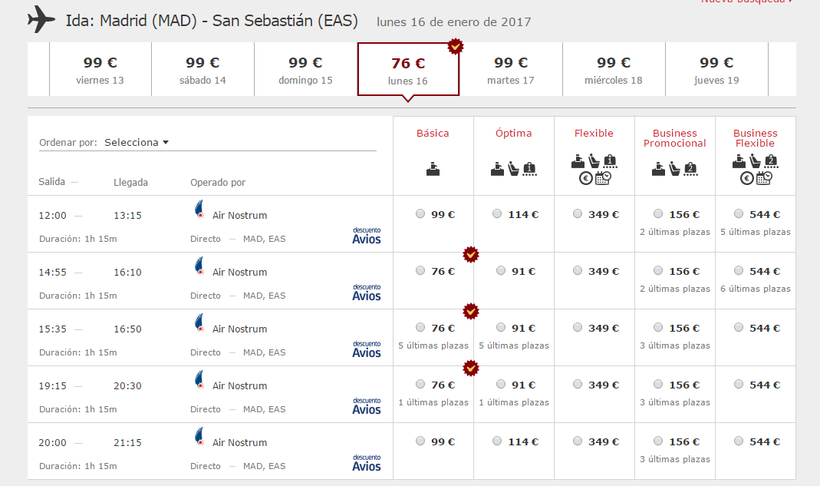Image resolution: width=820 pixels, height=486 pixels.
Task: Click the best-price badge on the lunes 16 tab
Action: tap(456, 46)
